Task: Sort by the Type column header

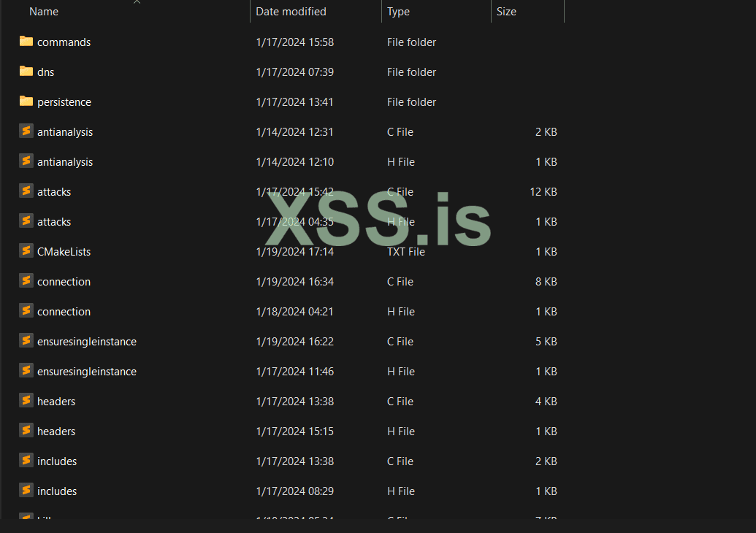Action: pyautogui.click(x=398, y=12)
